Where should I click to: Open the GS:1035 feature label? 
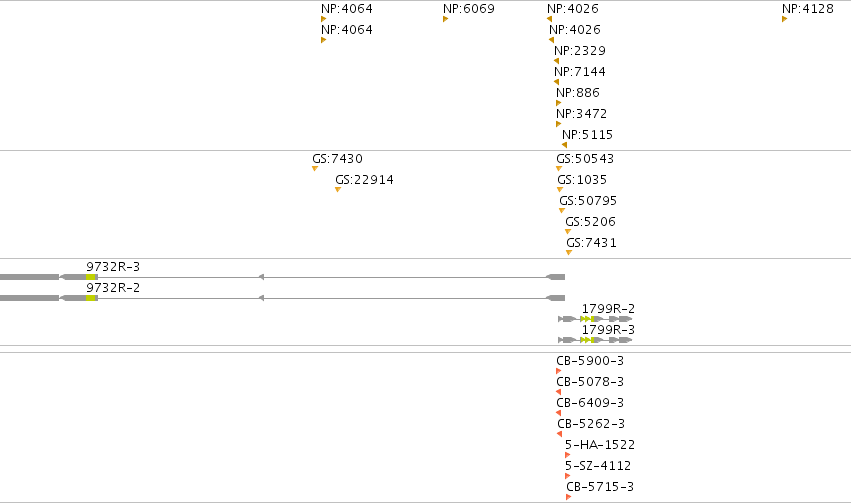coord(582,179)
